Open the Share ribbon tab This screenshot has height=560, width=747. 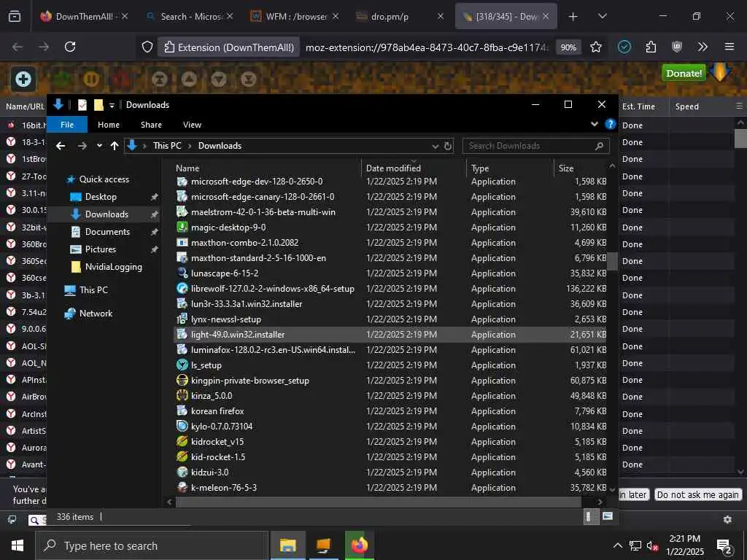pyautogui.click(x=151, y=125)
